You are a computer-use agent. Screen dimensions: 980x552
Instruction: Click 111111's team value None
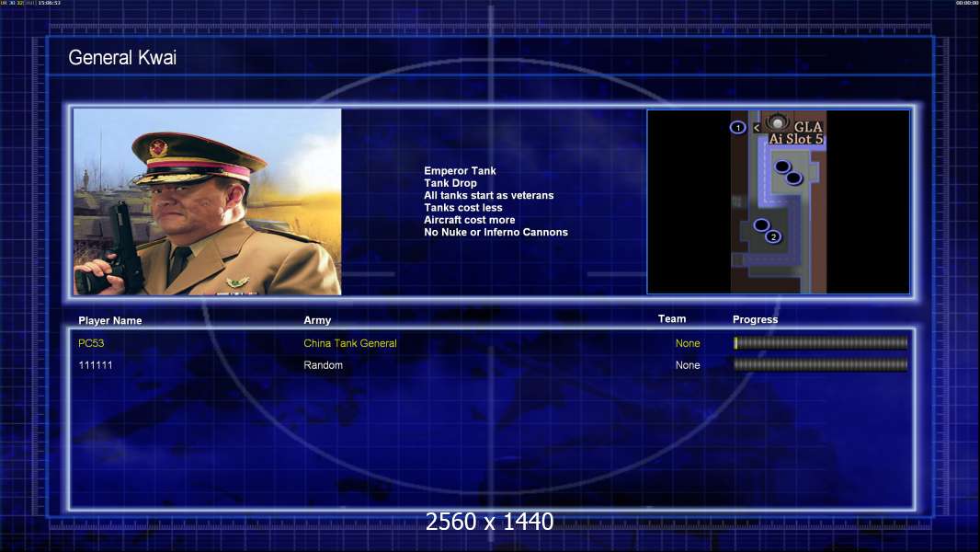688,365
